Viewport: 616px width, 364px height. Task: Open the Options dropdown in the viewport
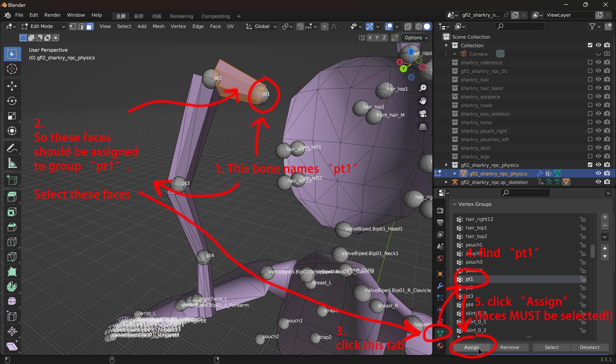(x=416, y=38)
